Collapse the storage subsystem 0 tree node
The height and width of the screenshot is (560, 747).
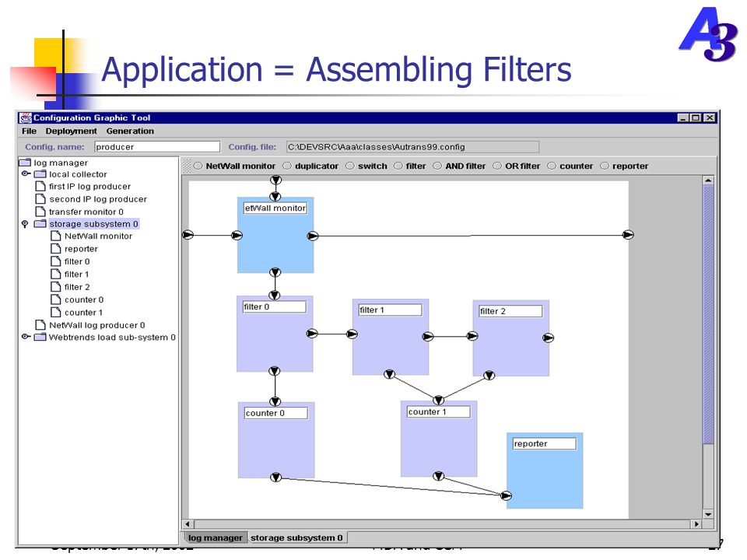click(25, 224)
